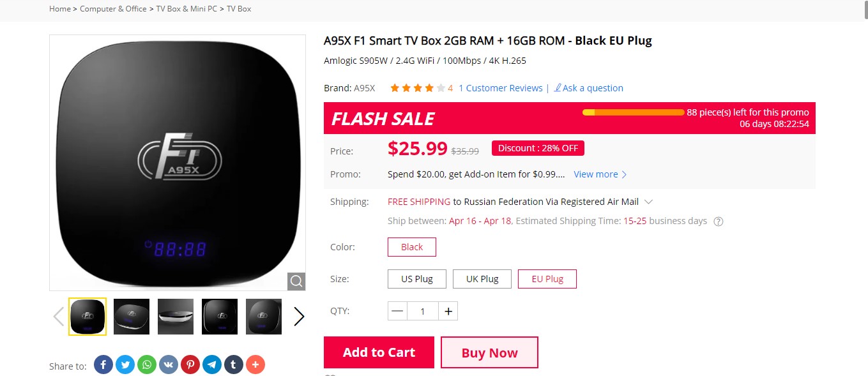Open more share options plus icon
This screenshot has height=376, width=868.
pos(255,365)
